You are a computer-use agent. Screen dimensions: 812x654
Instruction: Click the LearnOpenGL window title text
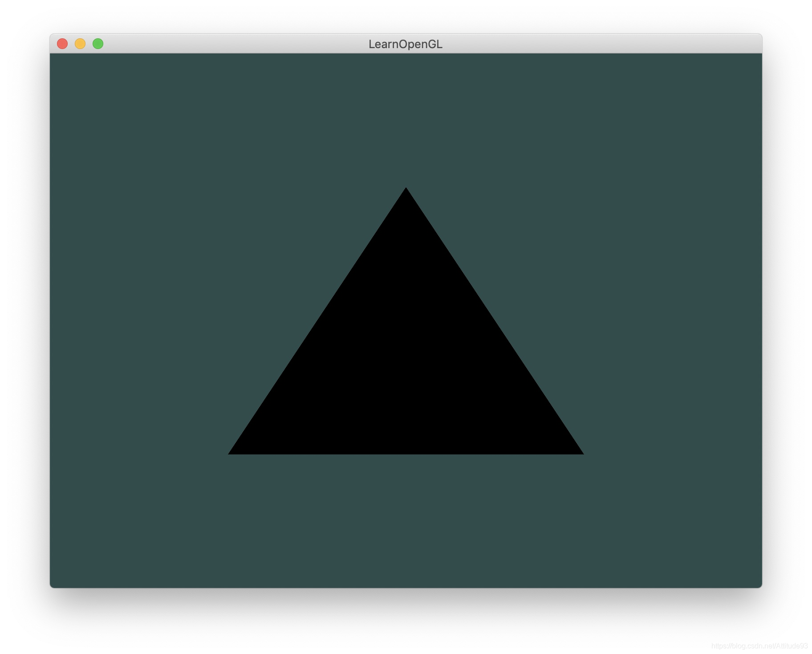(405, 44)
